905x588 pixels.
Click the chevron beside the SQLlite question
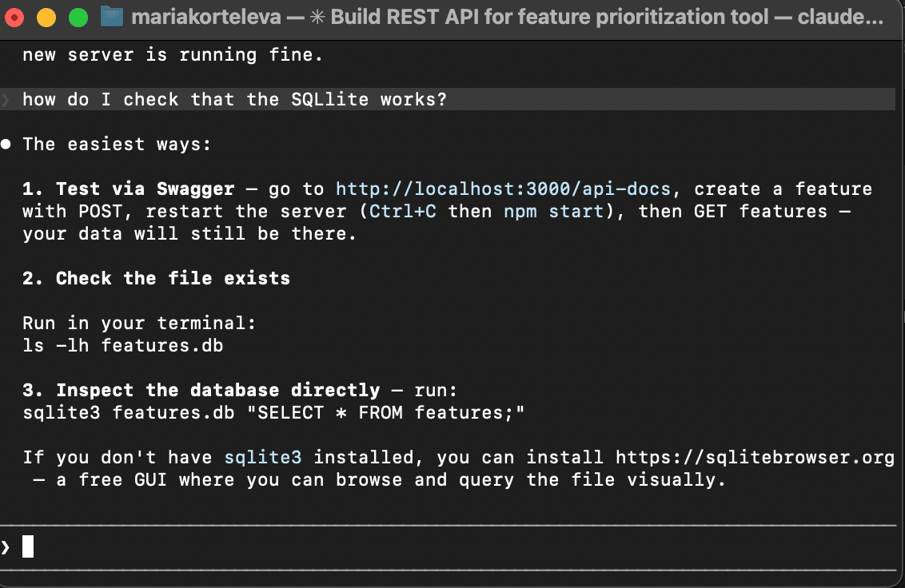pyautogui.click(x=6, y=100)
